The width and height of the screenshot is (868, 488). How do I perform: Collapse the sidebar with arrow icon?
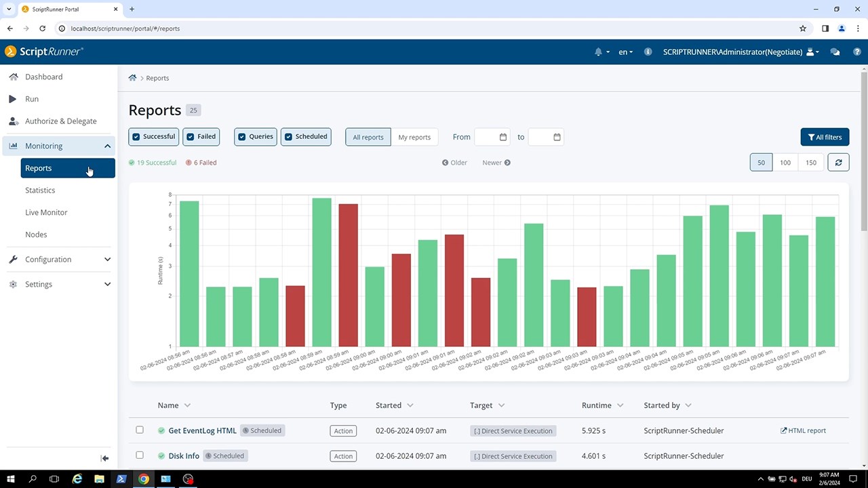pos(104,458)
